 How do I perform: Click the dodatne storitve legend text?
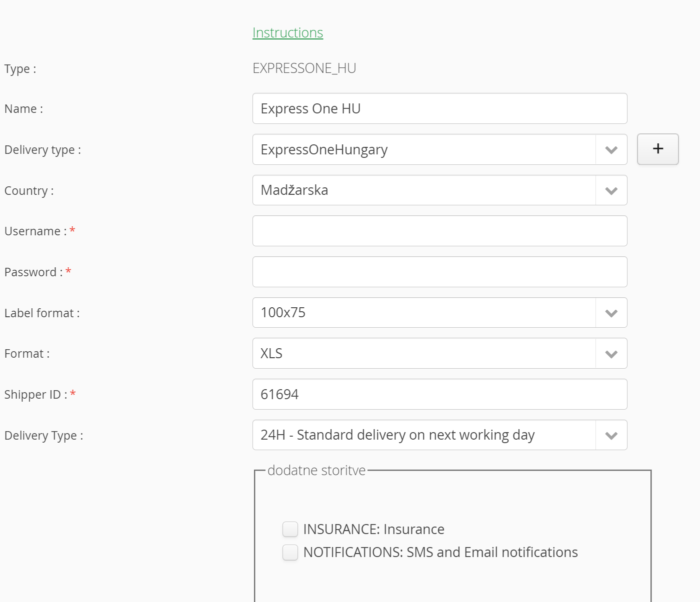tap(316, 471)
